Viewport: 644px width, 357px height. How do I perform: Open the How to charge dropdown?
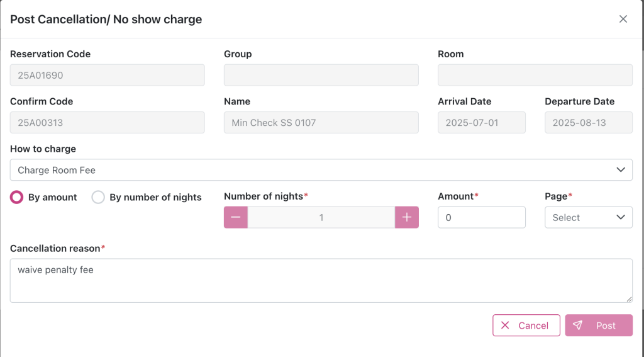tap(321, 170)
